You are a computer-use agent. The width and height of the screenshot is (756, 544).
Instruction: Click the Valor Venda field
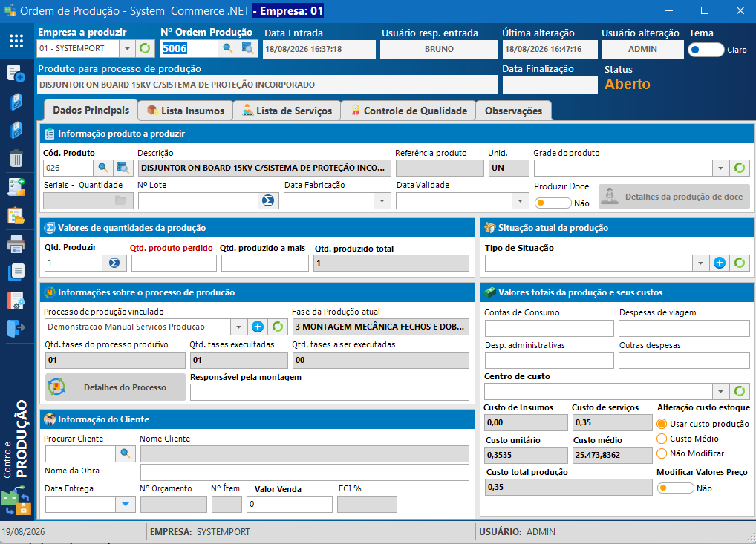[x=290, y=504]
